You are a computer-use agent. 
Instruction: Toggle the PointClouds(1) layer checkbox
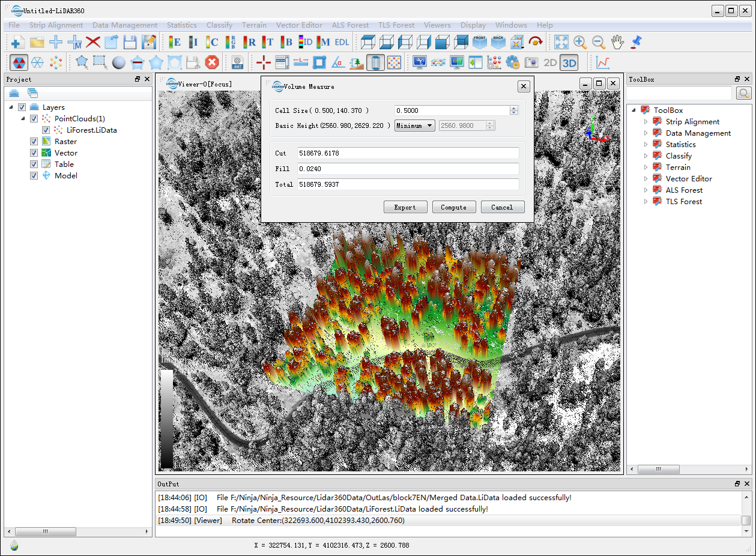[34, 119]
